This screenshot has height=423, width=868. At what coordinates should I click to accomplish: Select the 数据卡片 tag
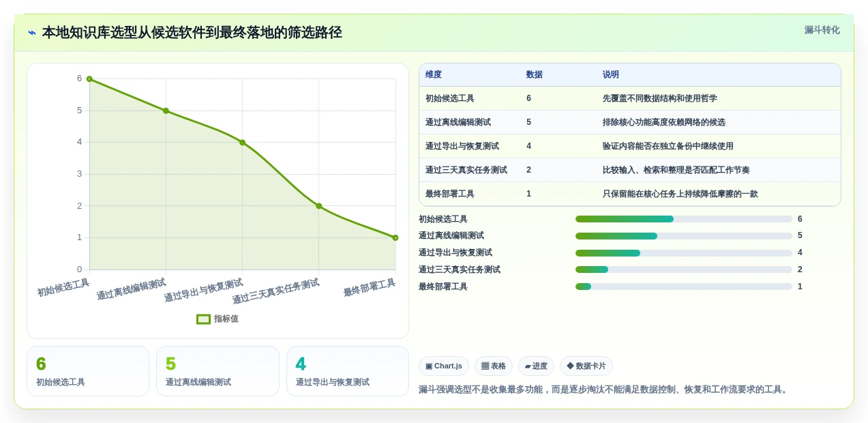(586, 366)
